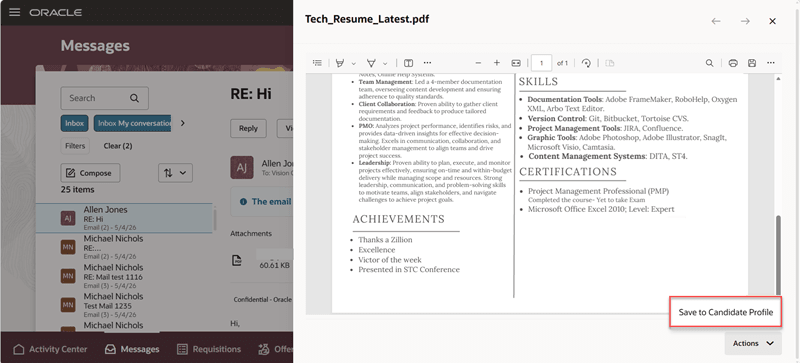Rotate the PDF page
800x363 pixels.
[586, 63]
